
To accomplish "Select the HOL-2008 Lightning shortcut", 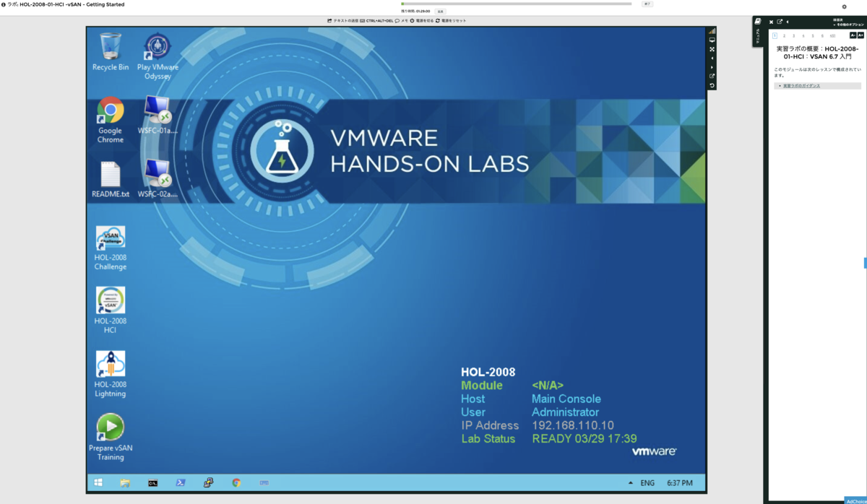I will pyautogui.click(x=111, y=374).
